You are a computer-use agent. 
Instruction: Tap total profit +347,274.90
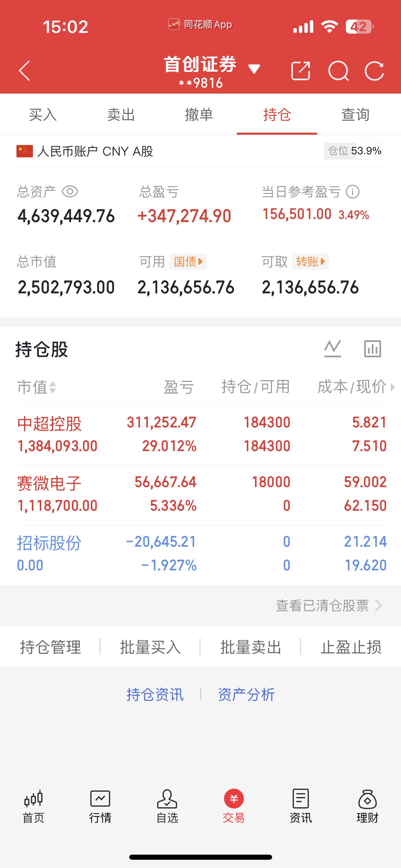pyautogui.click(x=184, y=216)
